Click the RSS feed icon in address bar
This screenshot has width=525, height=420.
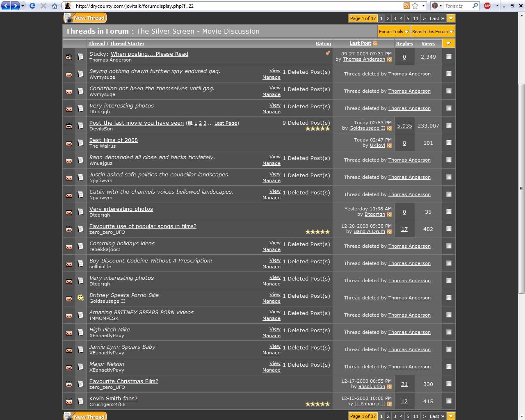[x=406, y=6]
